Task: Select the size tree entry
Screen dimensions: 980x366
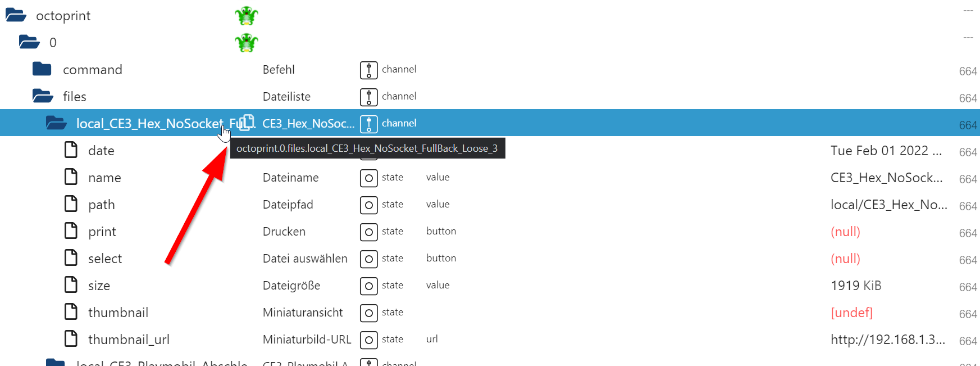Action: pyautogui.click(x=99, y=286)
